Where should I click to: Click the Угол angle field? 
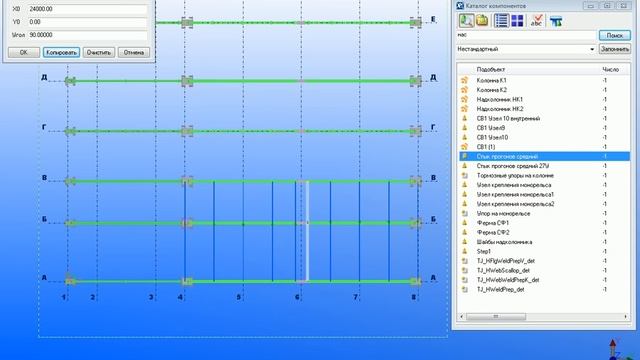pos(87,35)
